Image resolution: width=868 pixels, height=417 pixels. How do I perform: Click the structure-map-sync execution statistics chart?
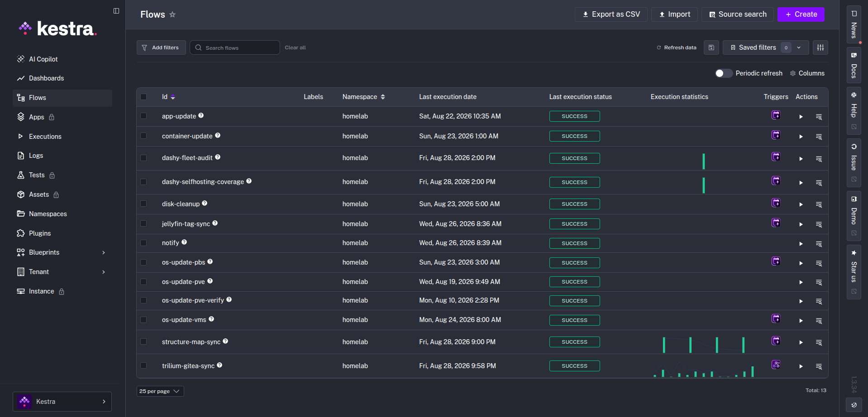pyautogui.click(x=703, y=343)
